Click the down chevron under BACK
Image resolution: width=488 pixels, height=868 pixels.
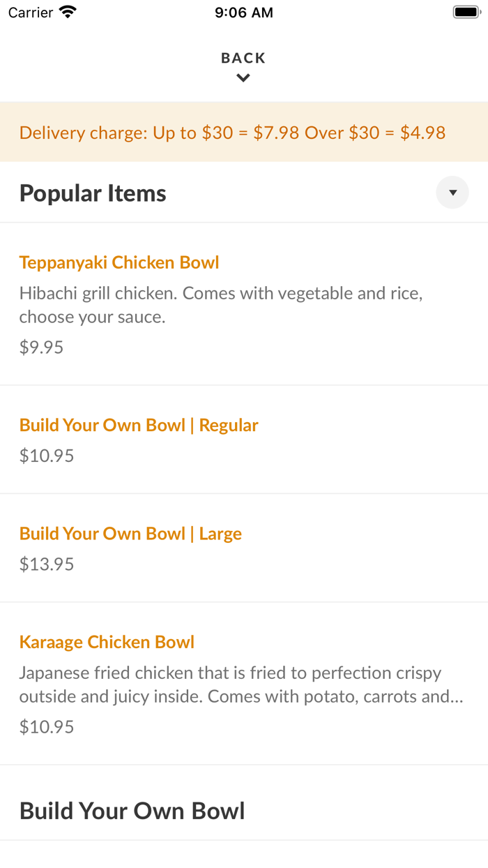(x=243, y=78)
